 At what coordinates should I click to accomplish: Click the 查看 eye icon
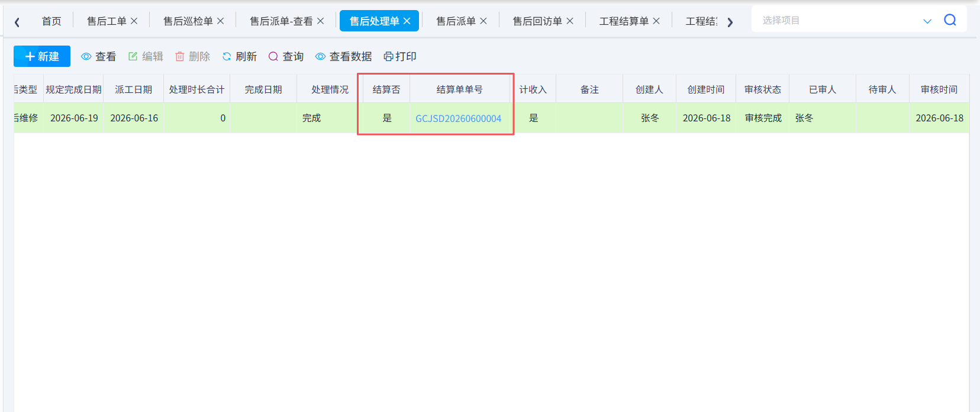tap(86, 56)
